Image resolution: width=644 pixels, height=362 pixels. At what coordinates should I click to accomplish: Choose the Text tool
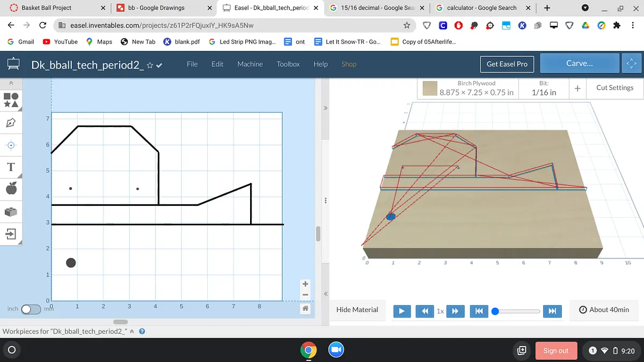tap(11, 167)
